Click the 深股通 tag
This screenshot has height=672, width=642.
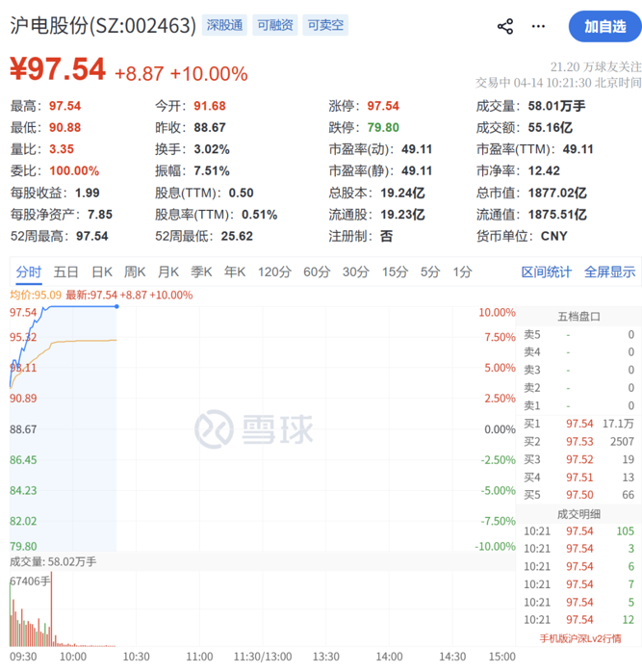tap(225, 25)
